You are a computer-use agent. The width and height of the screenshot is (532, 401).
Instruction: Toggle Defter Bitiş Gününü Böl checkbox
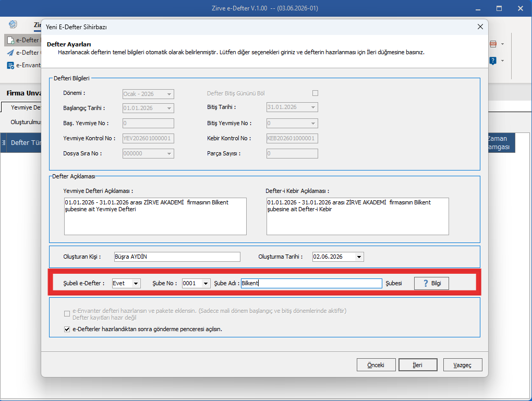[x=315, y=93]
